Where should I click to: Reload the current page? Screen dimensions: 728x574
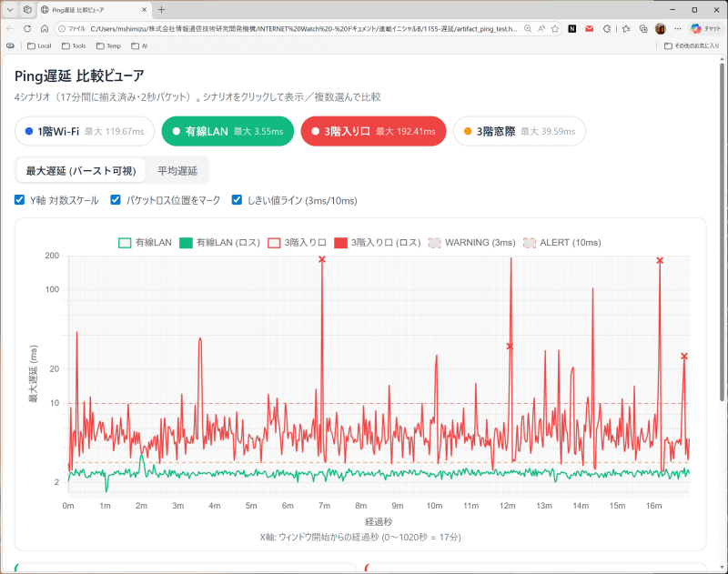tap(27, 29)
